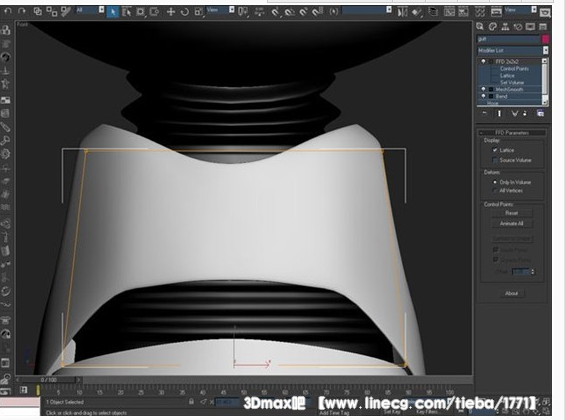Select Bend in the modifier stack
Viewport: 565px width, 420px height.
(501, 97)
